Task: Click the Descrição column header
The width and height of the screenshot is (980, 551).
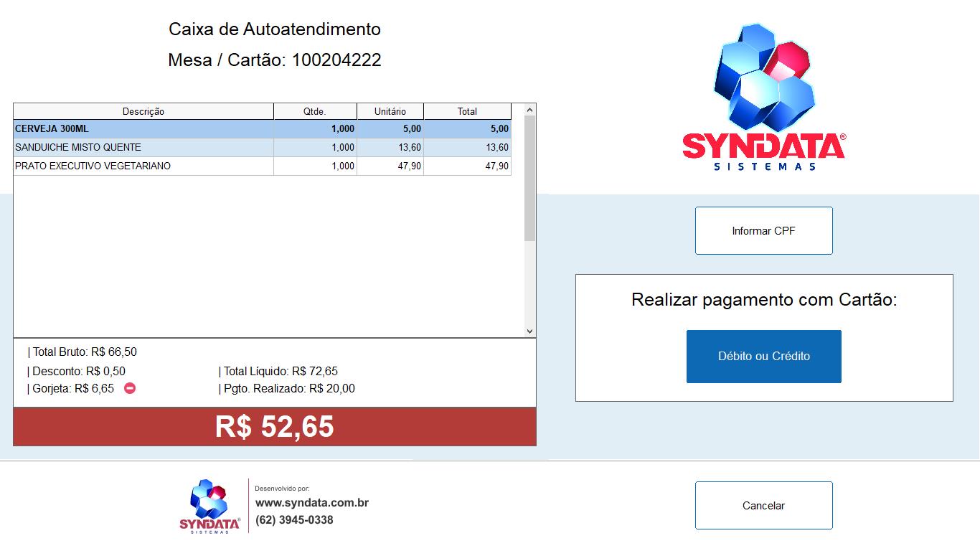Action: 143,111
